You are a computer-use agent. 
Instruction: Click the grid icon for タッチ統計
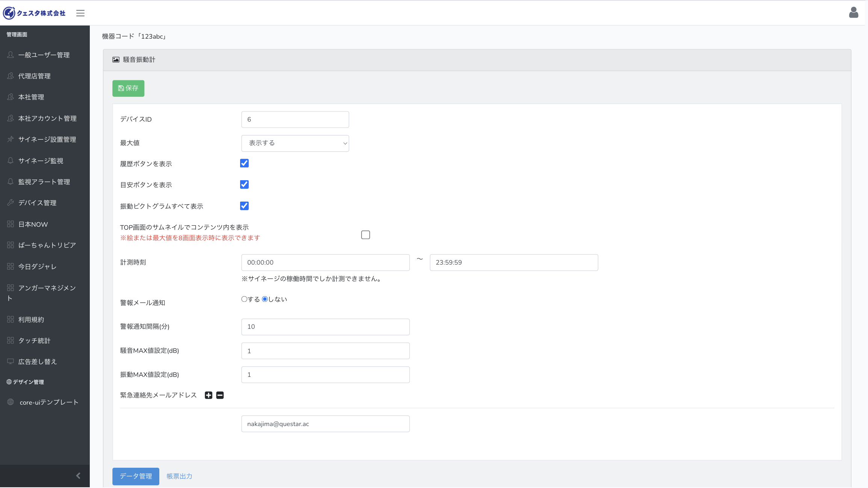pyautogui.click(x=11, y=340)
